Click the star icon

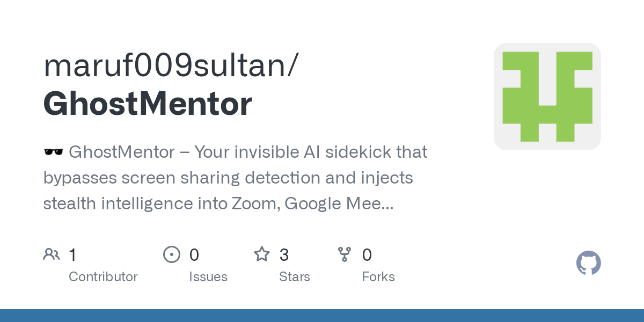tap(262, 254)
